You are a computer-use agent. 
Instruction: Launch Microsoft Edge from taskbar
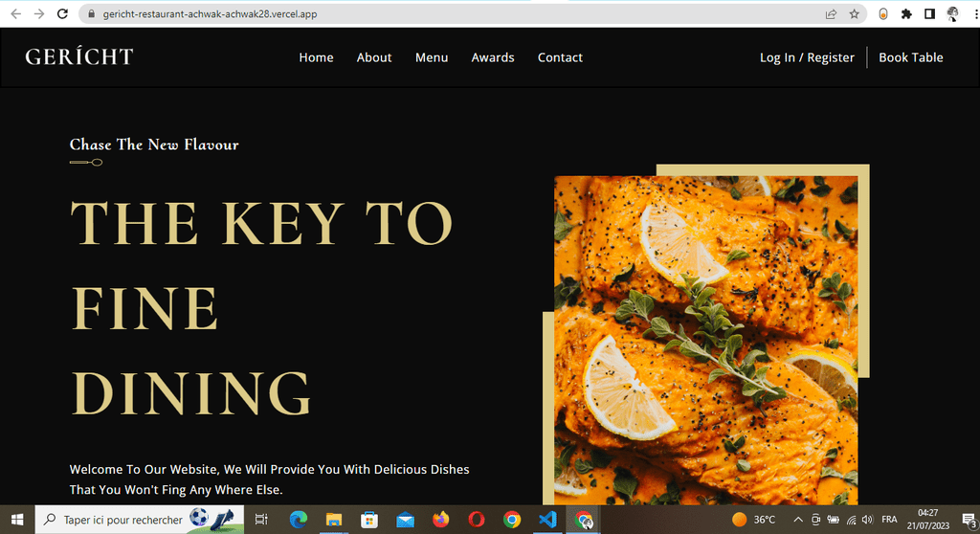tap(299, 520)
